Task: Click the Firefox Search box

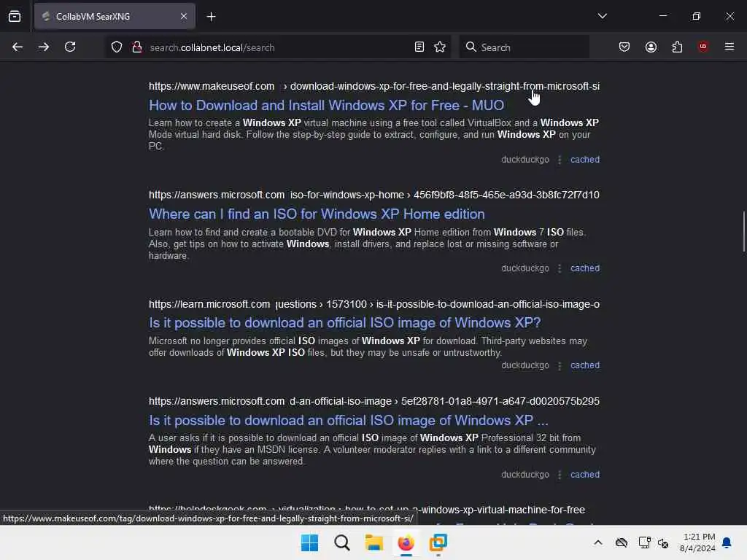Action: point(524,47)
